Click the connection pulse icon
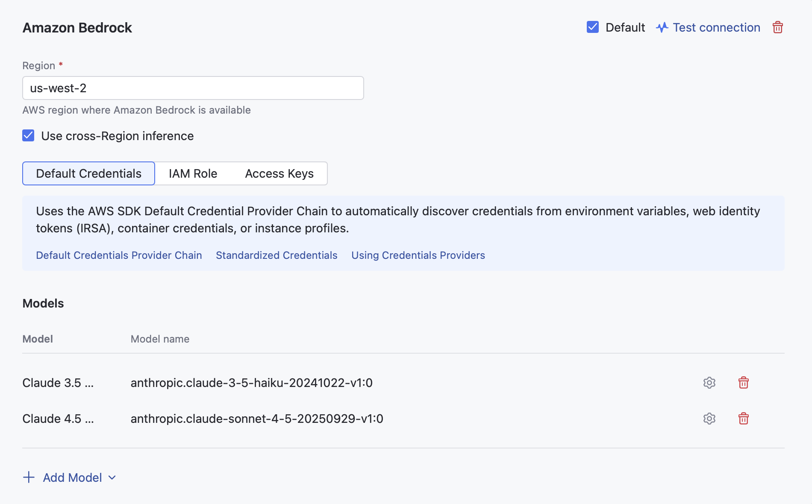This screenshot has height=504, width=812. click(x=662, y=27)
